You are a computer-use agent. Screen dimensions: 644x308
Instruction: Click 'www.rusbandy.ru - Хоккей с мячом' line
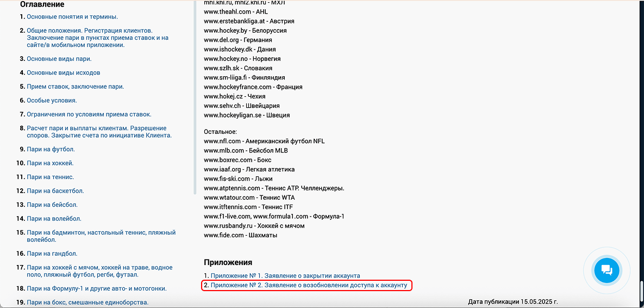pos(254,226)
